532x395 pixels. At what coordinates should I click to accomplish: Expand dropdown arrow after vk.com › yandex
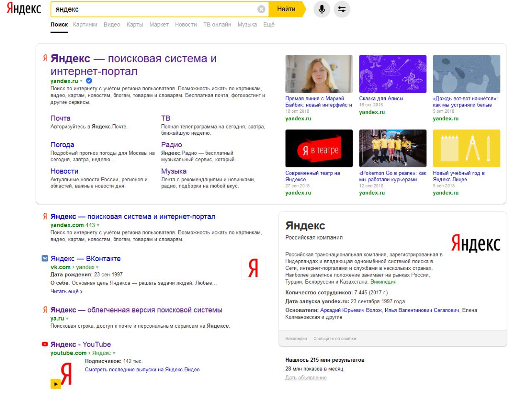[x=98, y=267]
